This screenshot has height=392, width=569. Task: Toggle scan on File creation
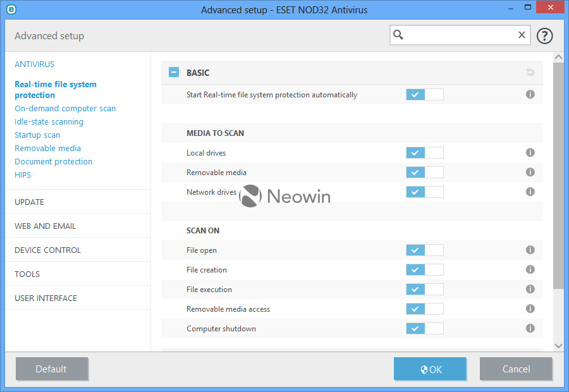click(x=425, y=270)
